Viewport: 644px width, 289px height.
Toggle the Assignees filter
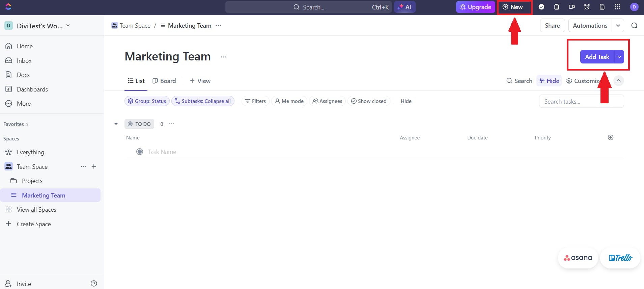point(327,101)
